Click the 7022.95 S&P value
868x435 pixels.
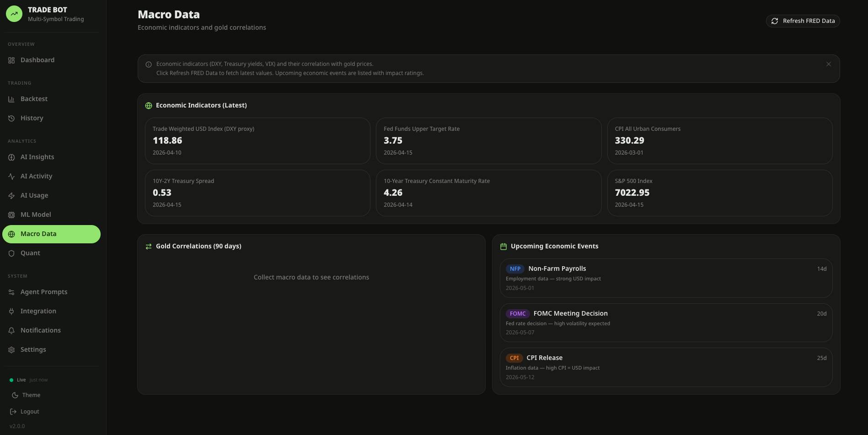click(632, 193)
